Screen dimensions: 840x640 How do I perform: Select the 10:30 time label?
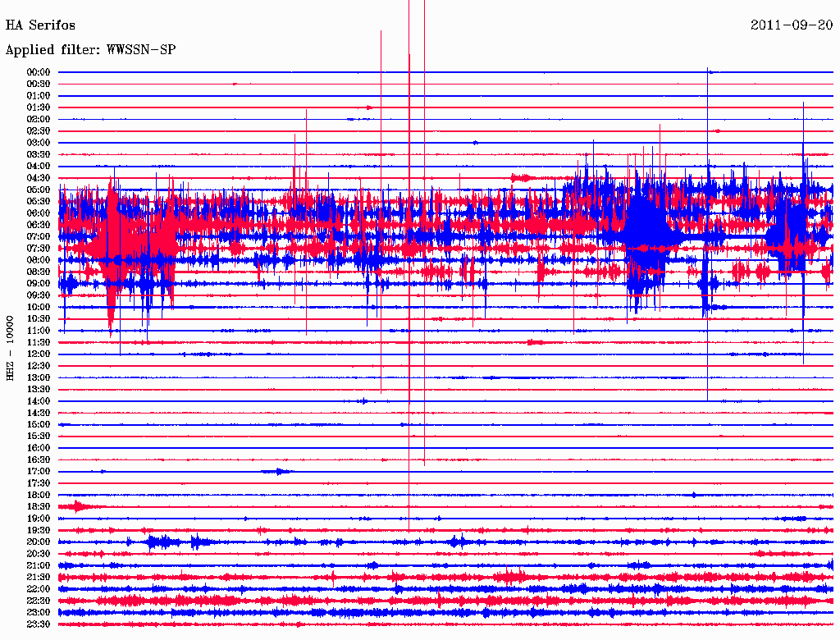39,319
